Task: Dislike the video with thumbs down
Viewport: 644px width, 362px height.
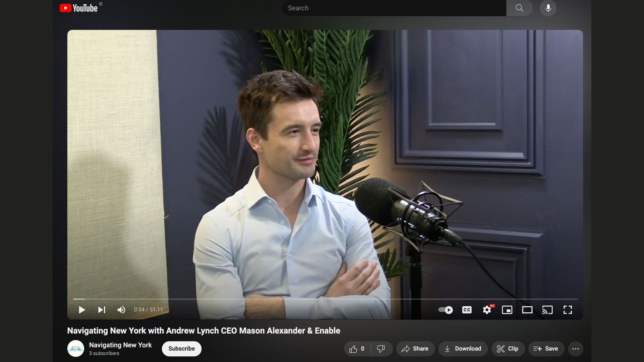Action: coord(381,349)
